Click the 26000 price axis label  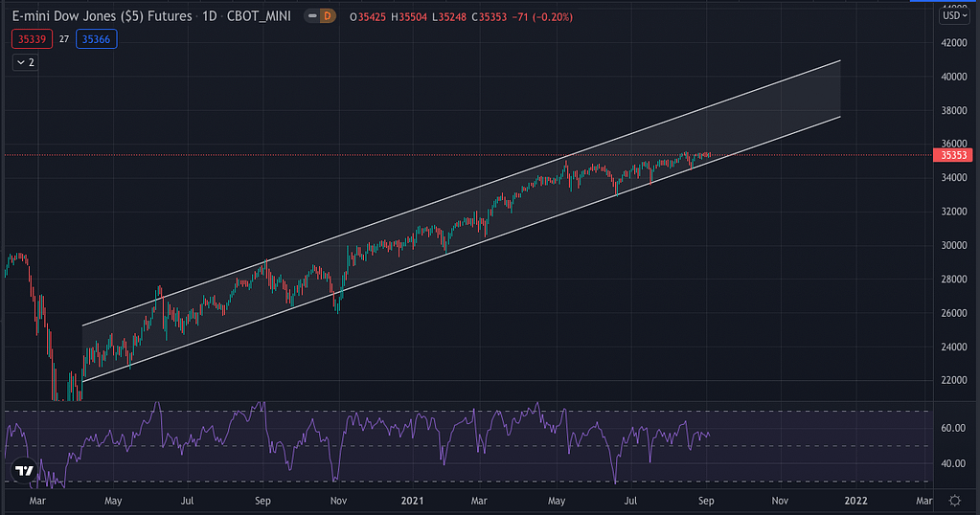pyautogui.click(x=954, y=313)
